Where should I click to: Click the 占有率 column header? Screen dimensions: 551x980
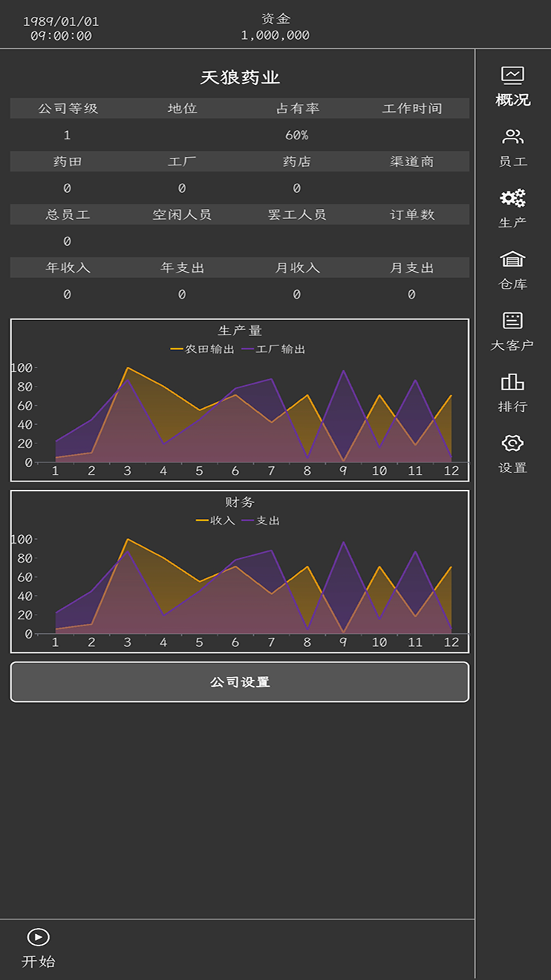click(297, 109)
